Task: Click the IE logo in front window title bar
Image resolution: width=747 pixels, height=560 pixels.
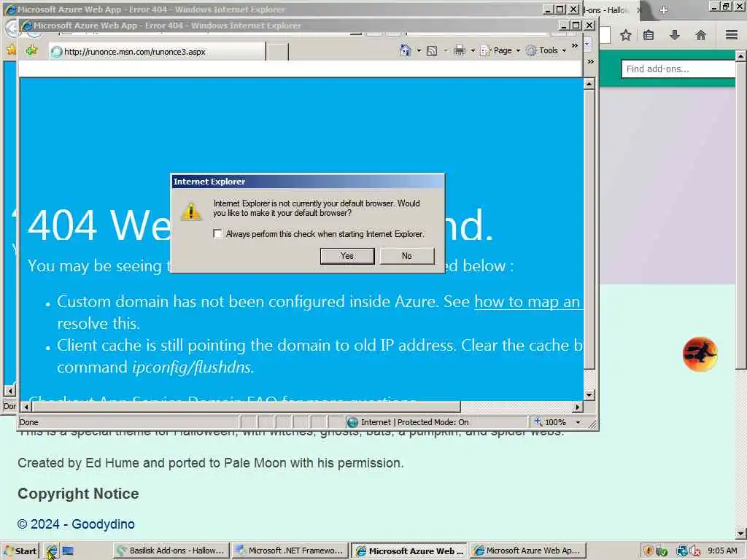Action: tap(27, 26)
